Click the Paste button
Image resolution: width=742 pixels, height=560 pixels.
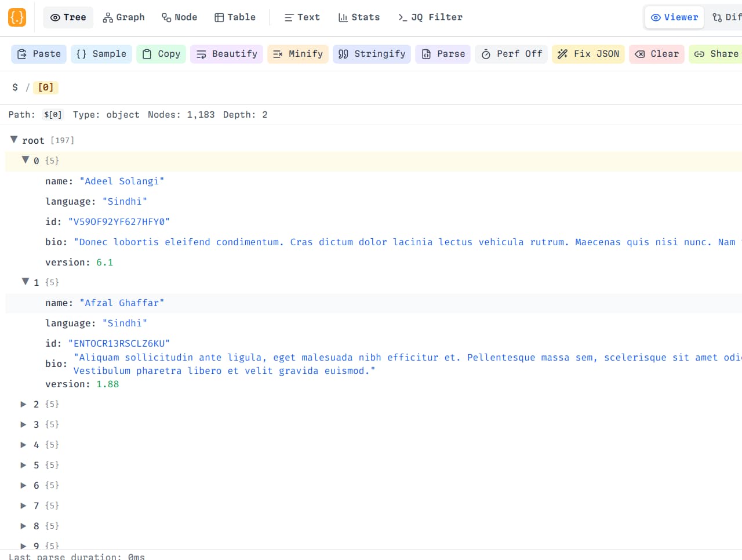[39, 54]
